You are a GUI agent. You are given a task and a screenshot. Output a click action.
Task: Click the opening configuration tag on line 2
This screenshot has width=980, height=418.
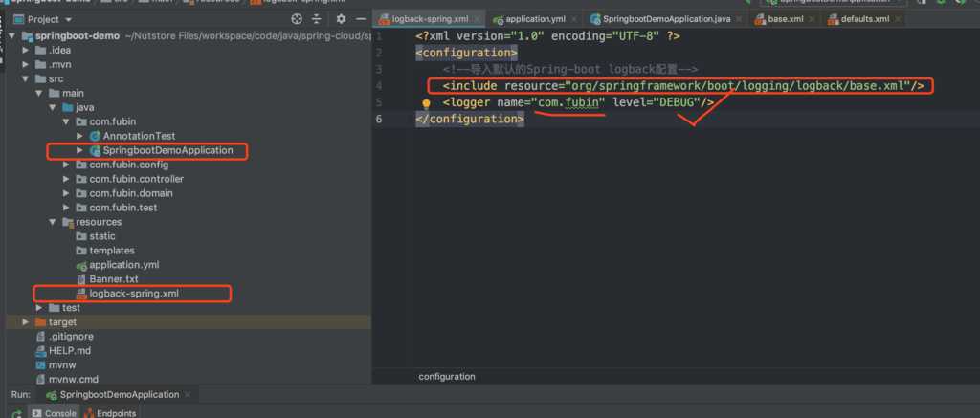pyautogui.click(x=466, y=53)
